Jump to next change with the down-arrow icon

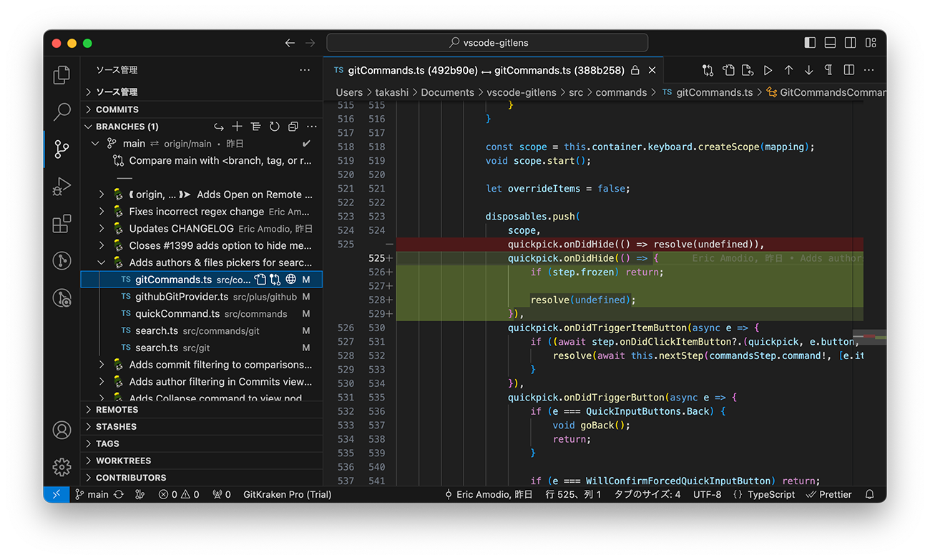coord(808,69)
